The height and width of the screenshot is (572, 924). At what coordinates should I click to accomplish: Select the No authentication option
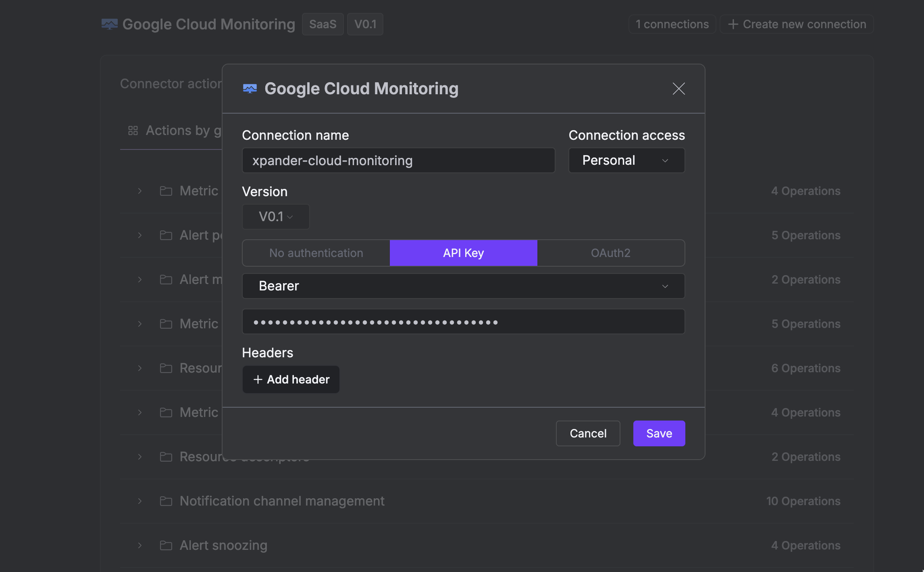[x=316, y=253]
